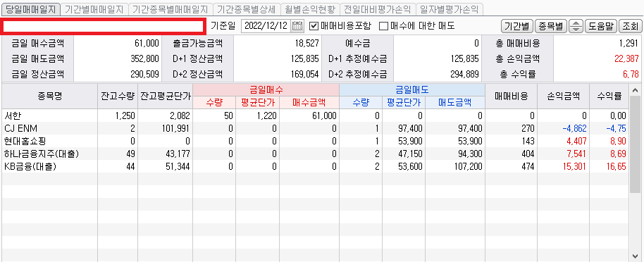644x262 pixels.
Task: Select the CJ ENM stock row
Action: tap(316, 128)
